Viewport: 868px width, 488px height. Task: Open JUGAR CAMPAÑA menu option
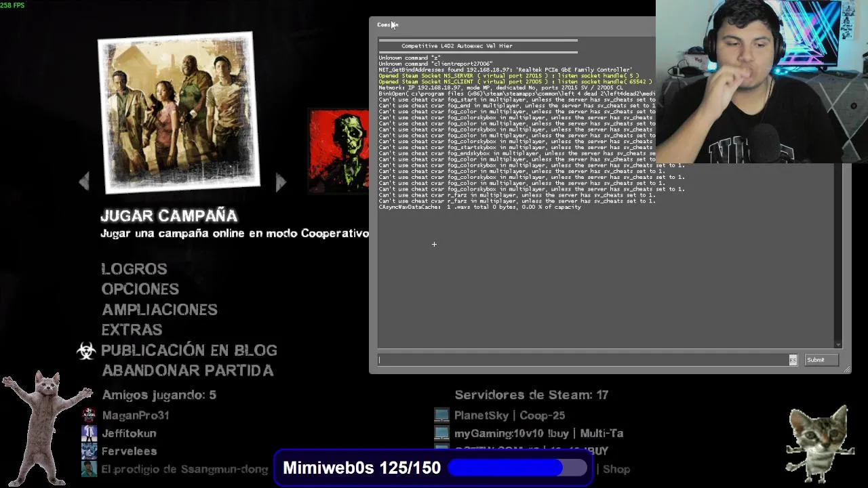169,216
